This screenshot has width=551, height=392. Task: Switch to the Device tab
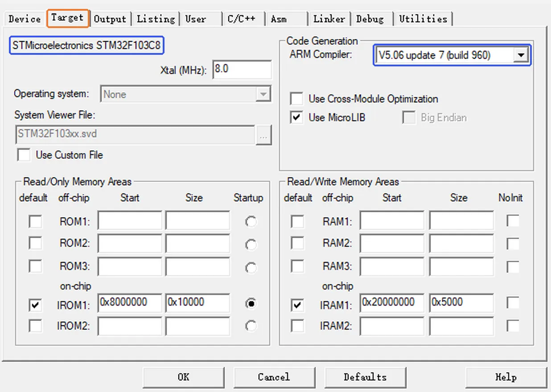[x=25, y=19]
